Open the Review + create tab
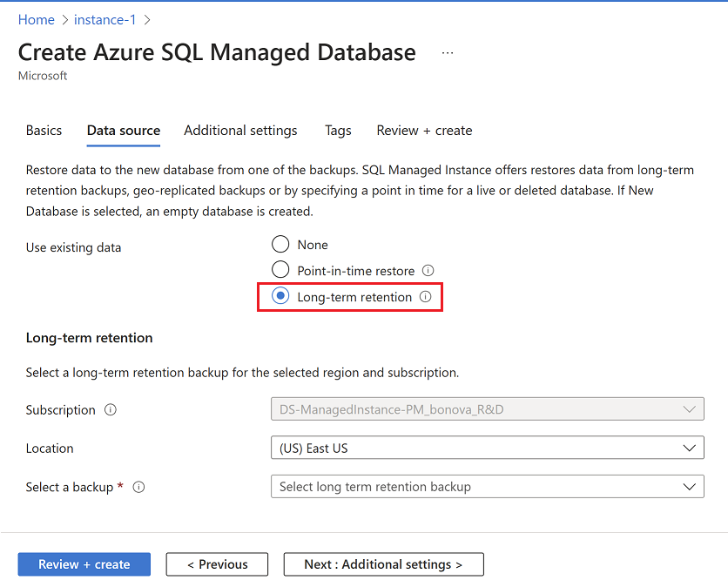Viewport: 728px width, 587px height. (424, 131)
